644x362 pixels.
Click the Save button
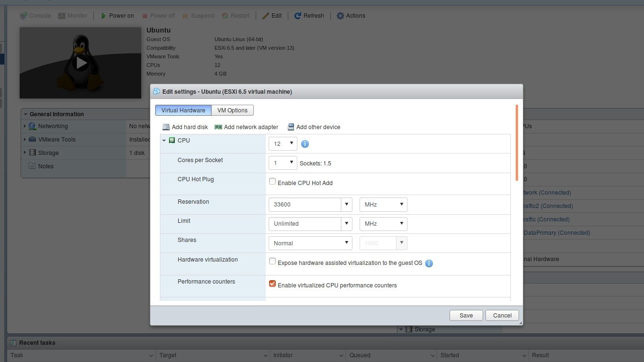[465, 315]
